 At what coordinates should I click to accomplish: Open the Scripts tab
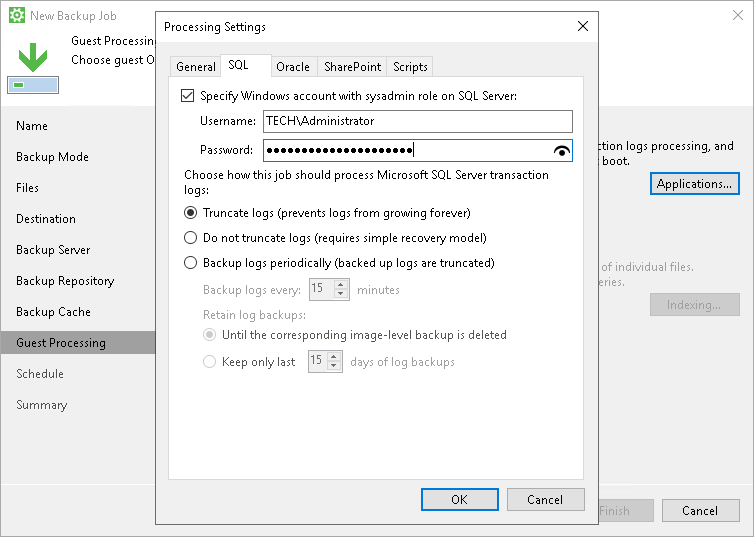[410, 67]
